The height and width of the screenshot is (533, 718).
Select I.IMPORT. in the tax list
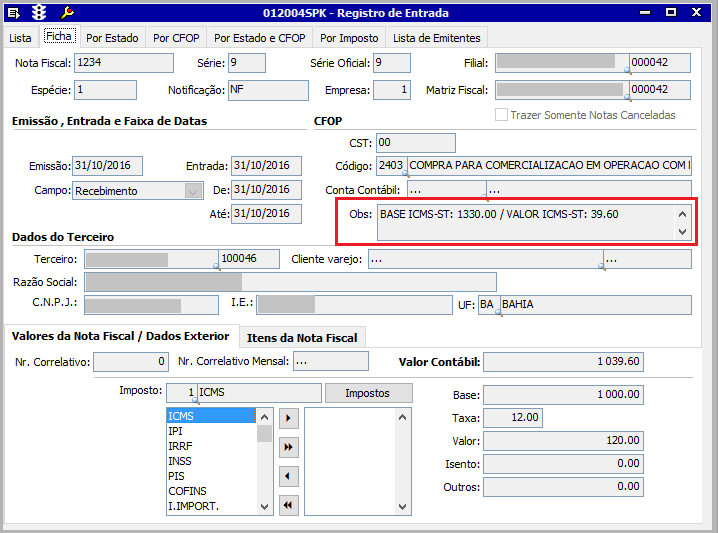pos(211,506)
